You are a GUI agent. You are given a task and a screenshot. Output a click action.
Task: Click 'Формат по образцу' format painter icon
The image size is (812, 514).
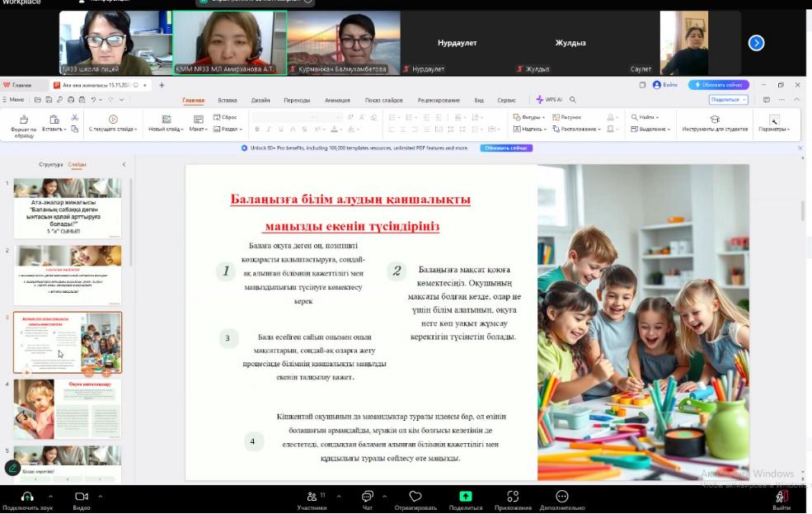(23, 120)
